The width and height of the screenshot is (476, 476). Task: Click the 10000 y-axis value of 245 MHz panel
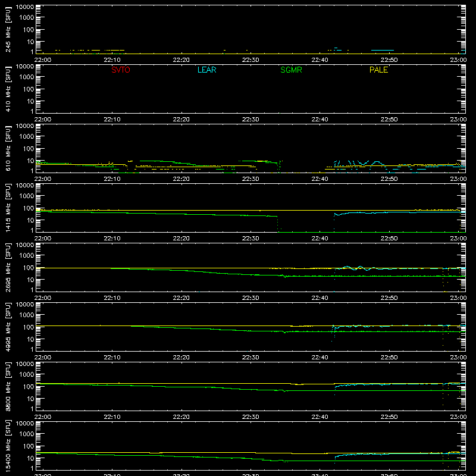coord(25,7)
